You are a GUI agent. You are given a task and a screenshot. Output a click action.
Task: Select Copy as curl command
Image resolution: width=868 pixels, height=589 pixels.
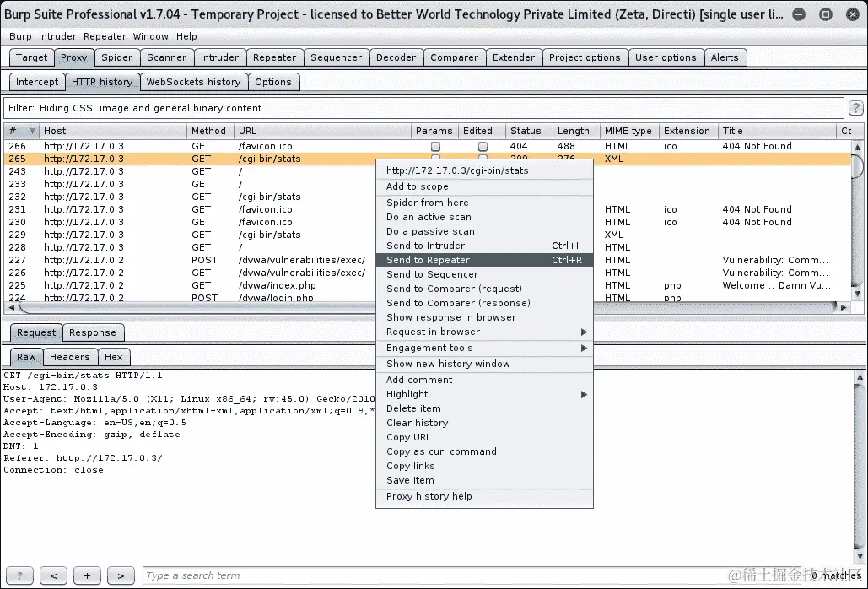pyautogui.click(x=484, y=451)
